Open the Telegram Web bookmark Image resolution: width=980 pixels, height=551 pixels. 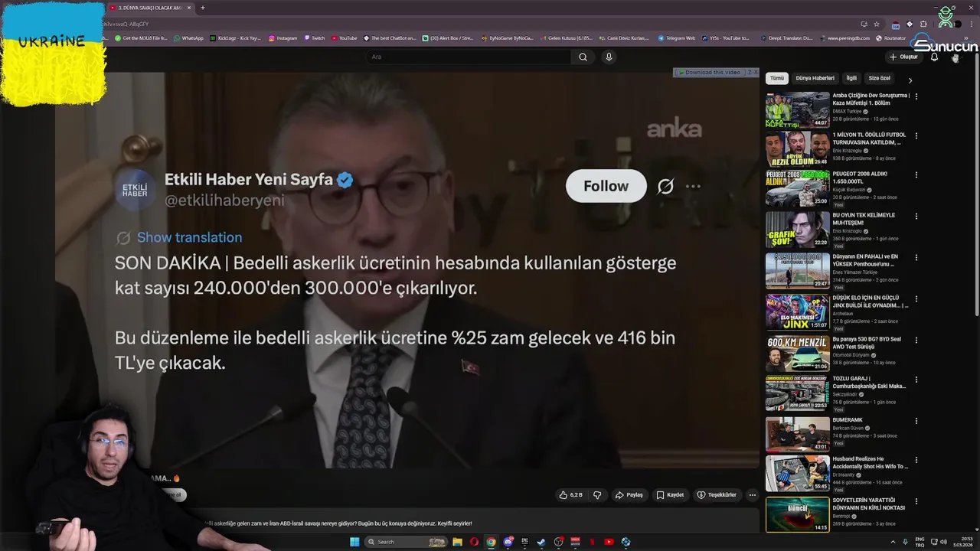(676, 37)
